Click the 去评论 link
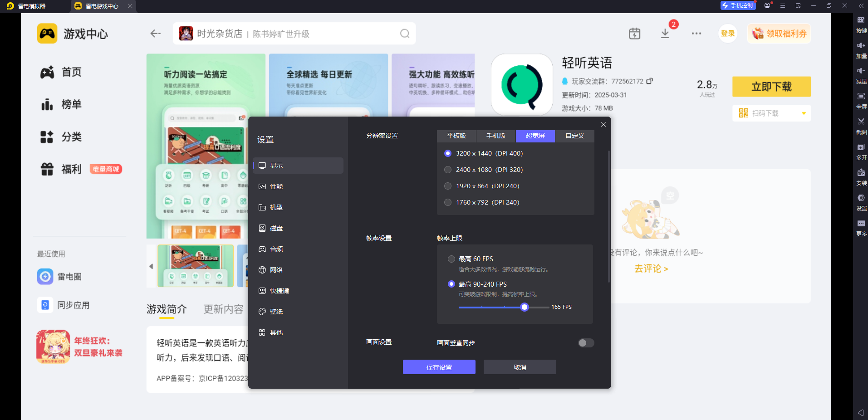 651,269
